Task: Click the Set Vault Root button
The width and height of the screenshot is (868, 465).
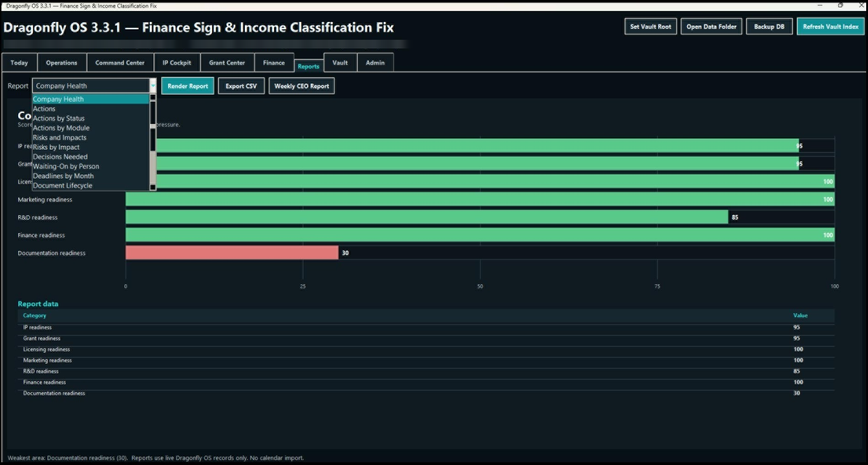Action: coord(651,27)
